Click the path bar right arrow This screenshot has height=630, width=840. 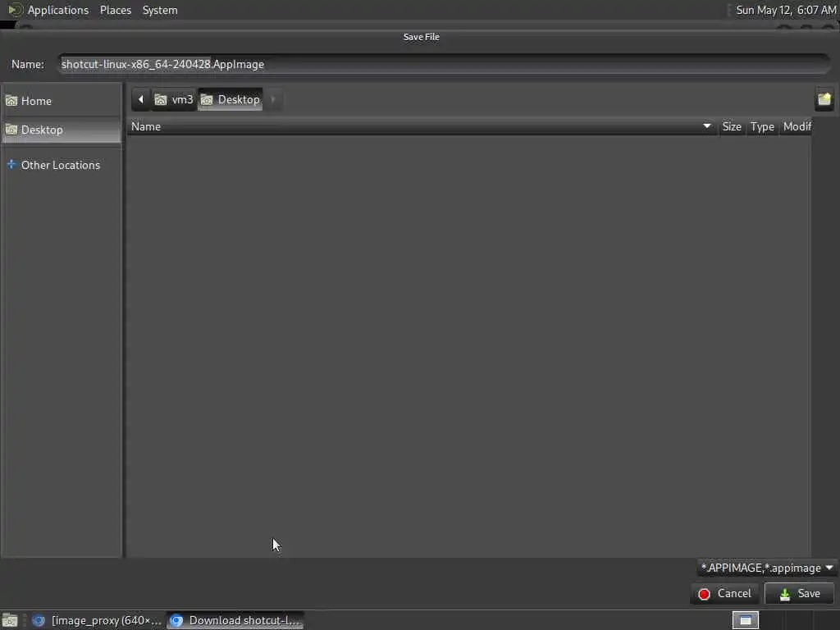[x=273, y=99]
